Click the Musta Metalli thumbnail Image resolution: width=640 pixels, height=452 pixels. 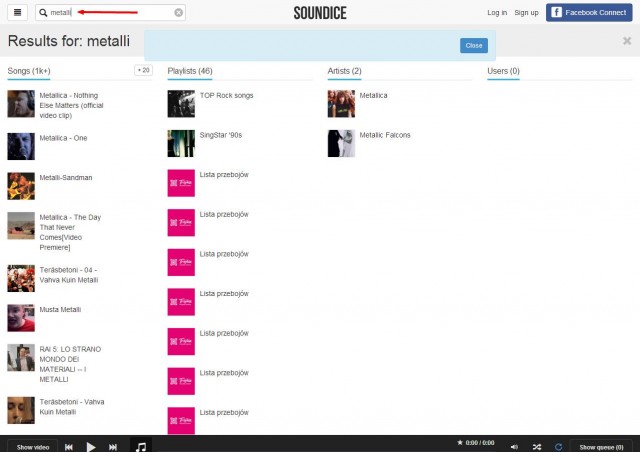21,318
